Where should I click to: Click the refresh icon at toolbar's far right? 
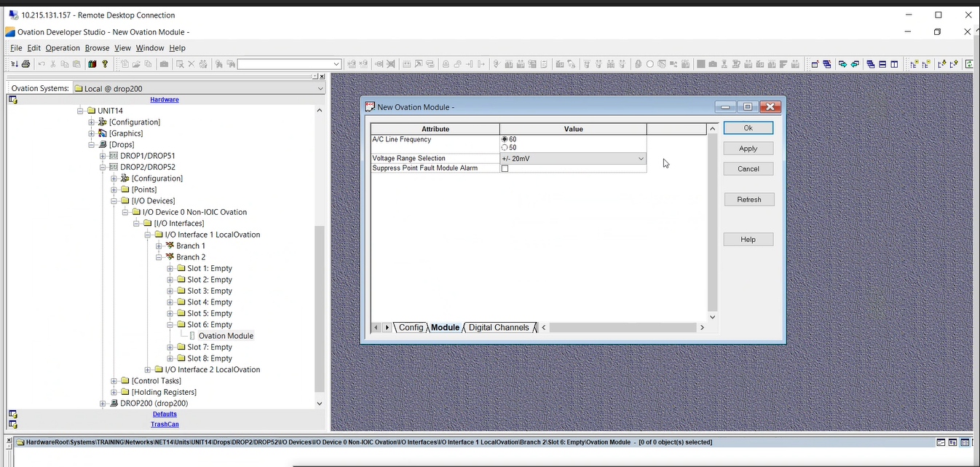click(970, 64)
